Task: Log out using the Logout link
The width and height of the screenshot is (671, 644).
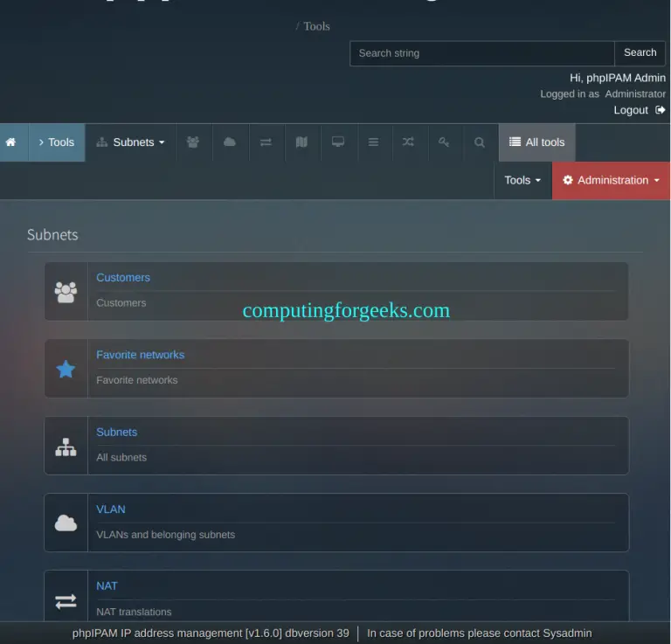Action: coord(639,110)
